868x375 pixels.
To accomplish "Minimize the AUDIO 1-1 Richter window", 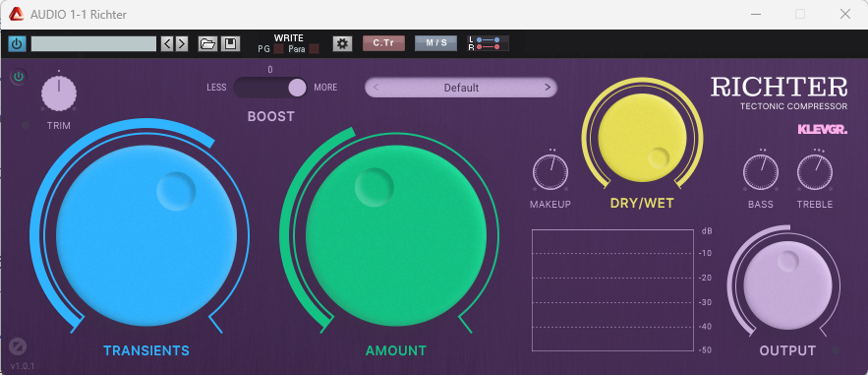I will click(756, 15).
